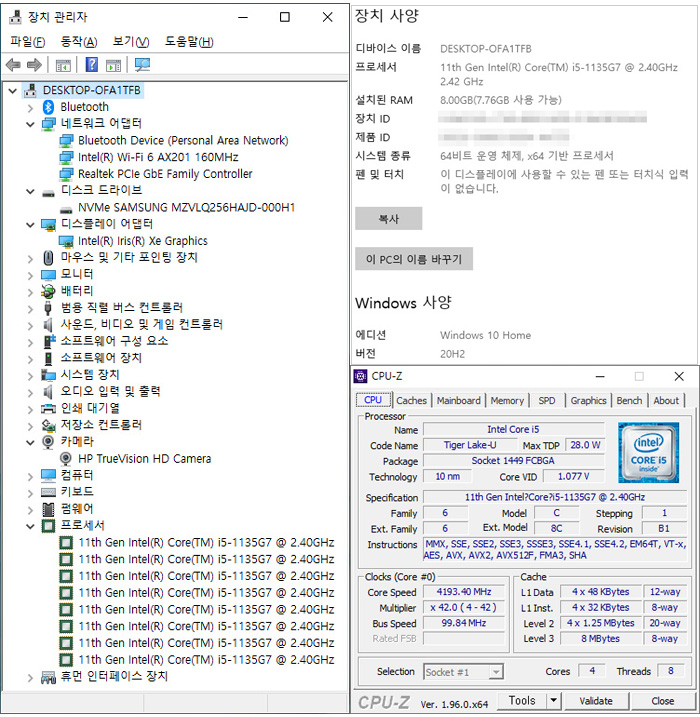Switch to the Graphics tab in CPU-Z
This screenshot has height=717, width=700.
click(588, 401)
